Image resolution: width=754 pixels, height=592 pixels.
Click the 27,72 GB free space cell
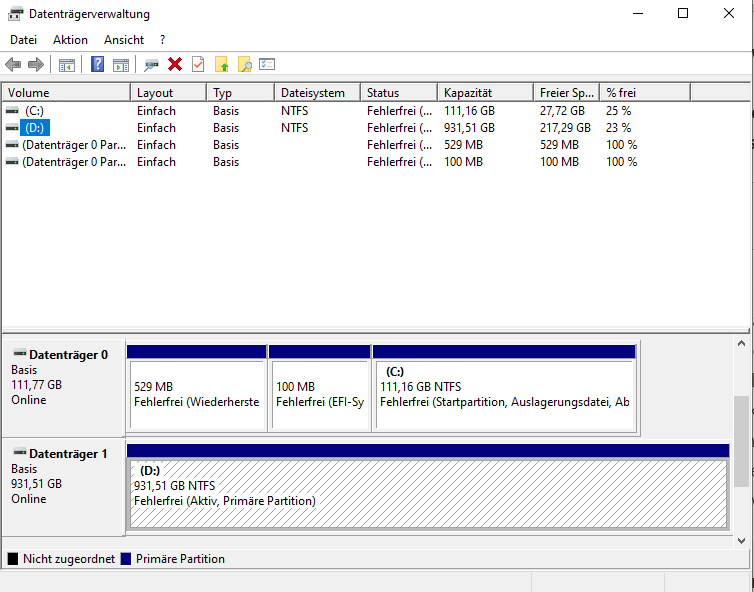pos(562,111)
